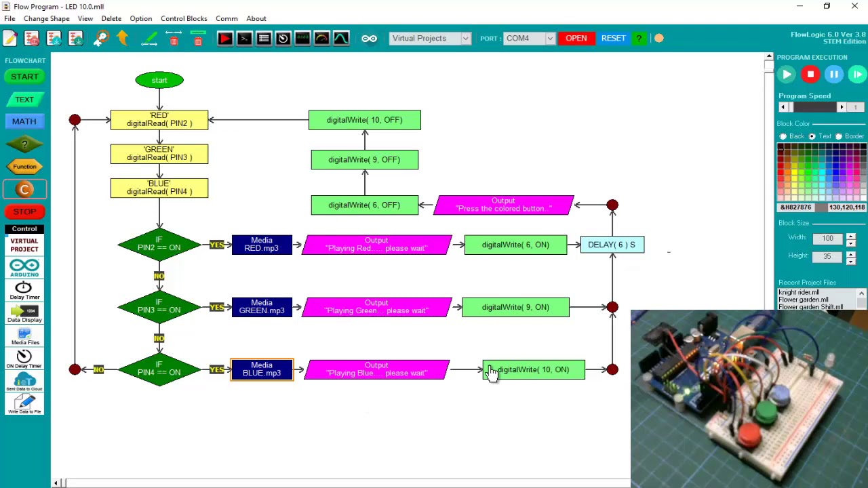Image resolution: width=868 pixels, height=488 pixels.
Task: Select the Delay Timer control
Action: (24, 291)
